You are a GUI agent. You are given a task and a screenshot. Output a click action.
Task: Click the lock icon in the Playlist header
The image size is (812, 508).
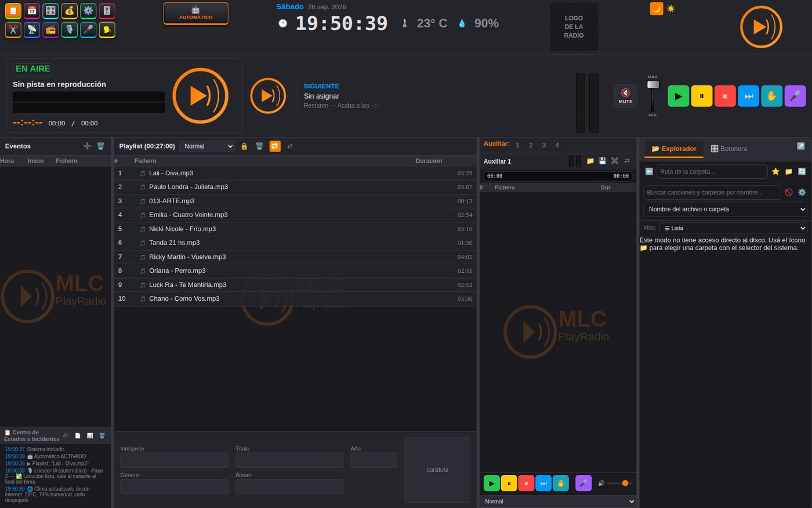coord(244,146)
